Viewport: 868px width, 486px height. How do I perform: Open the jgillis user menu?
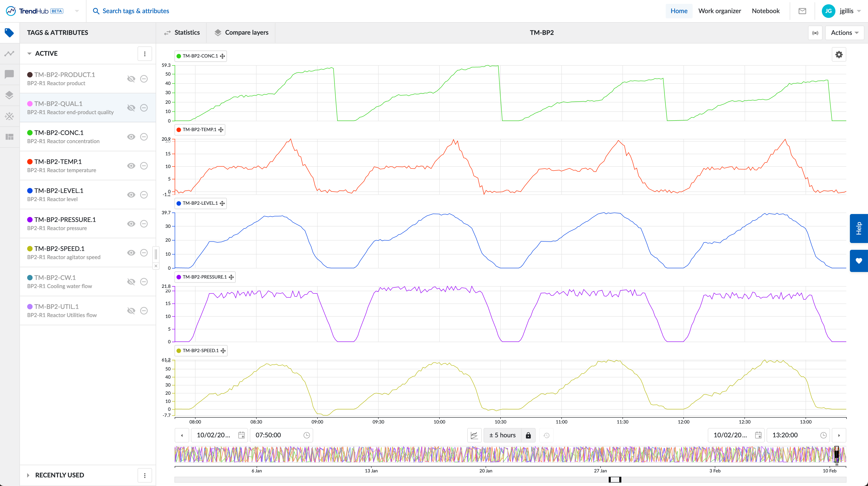pos(841,11)
